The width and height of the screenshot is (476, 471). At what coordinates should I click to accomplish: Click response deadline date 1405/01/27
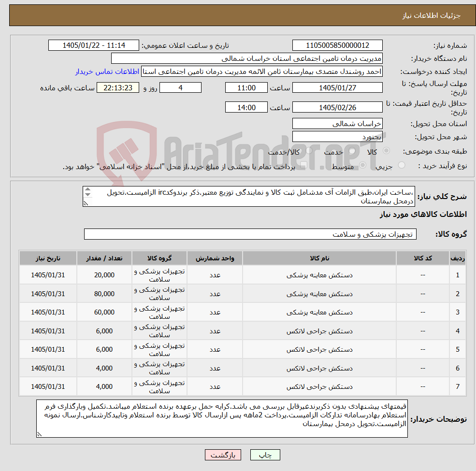337,88
